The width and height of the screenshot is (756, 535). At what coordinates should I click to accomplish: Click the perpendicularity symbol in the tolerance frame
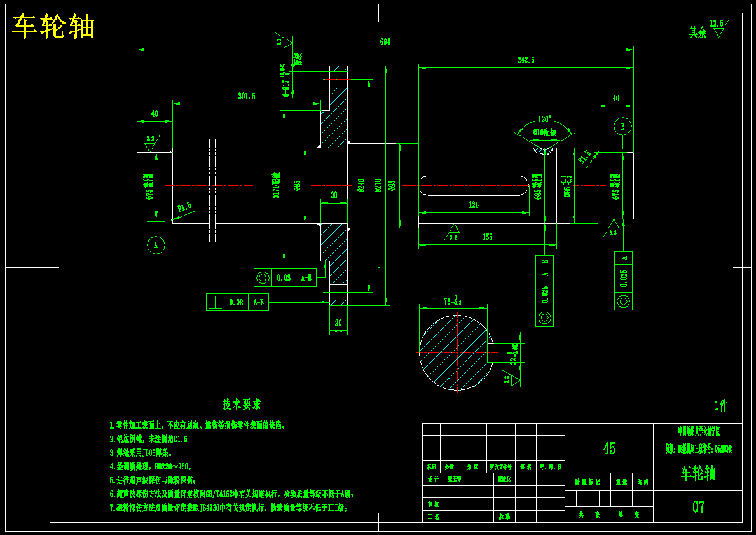click(215, 302)
